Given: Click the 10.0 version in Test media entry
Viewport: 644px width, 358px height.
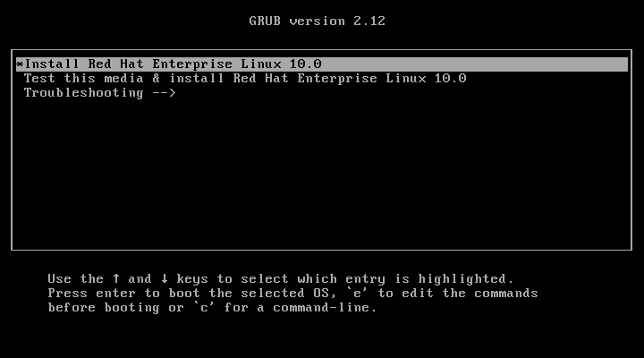Looking at the screenshot, I should point(450,78).
